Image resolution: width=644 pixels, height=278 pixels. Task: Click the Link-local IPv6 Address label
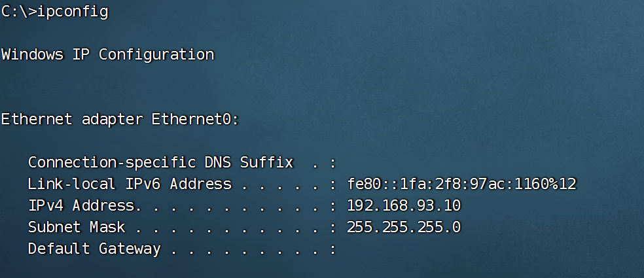click(x=130, y=184)
